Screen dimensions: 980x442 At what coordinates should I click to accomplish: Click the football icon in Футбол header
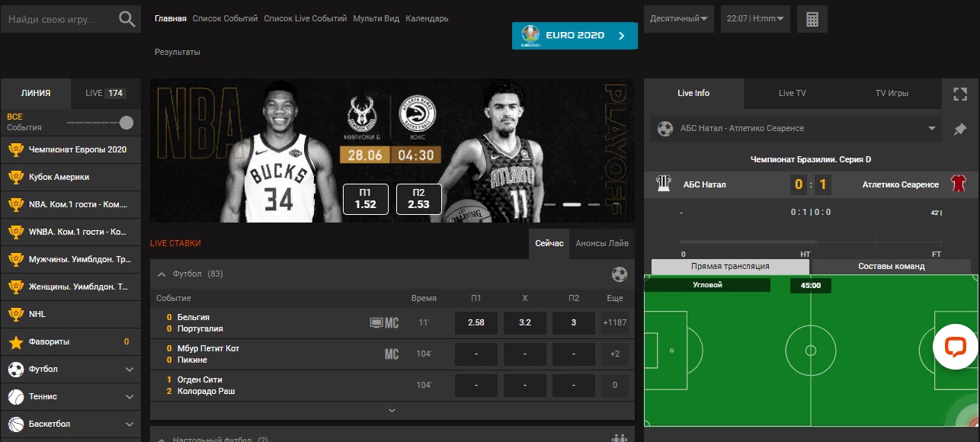pyautogui.click(x=620, y=274)
